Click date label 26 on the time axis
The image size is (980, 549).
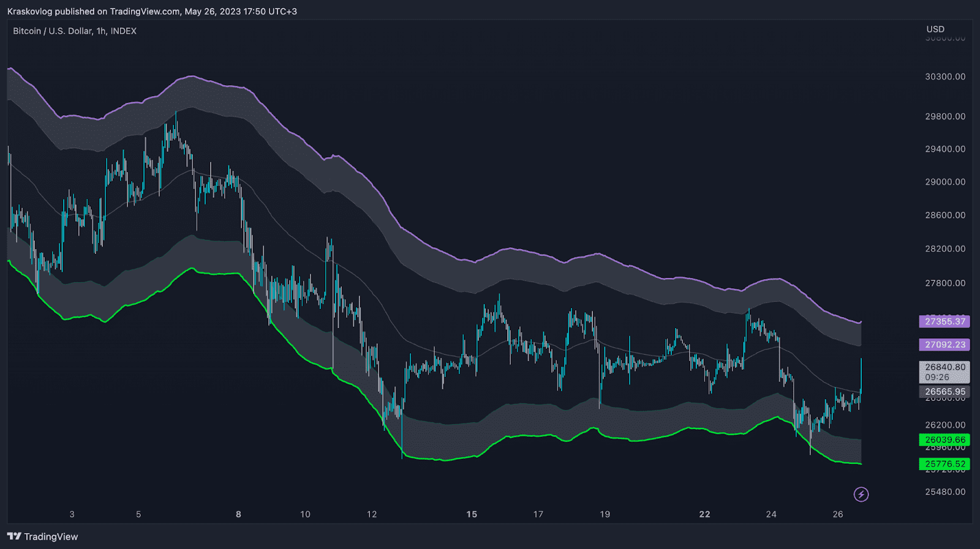(838, 514)
